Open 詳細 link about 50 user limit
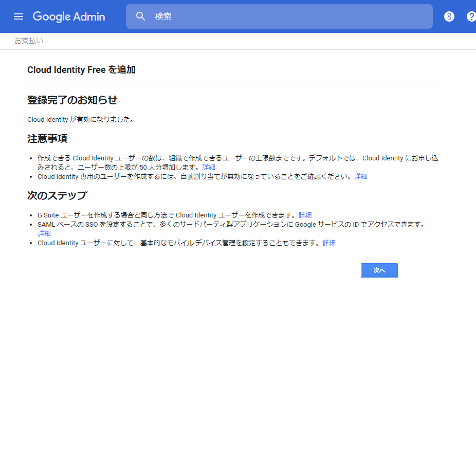This screenshot has width=476, height=458. coord(209,167)
